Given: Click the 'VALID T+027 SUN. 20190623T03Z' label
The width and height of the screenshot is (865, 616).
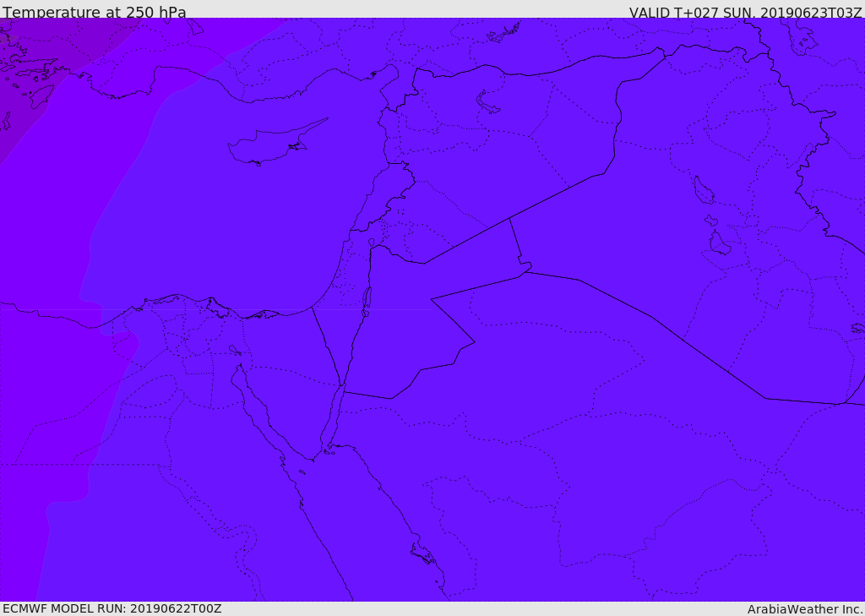Looking at the screenshot, I should (745, 12).
